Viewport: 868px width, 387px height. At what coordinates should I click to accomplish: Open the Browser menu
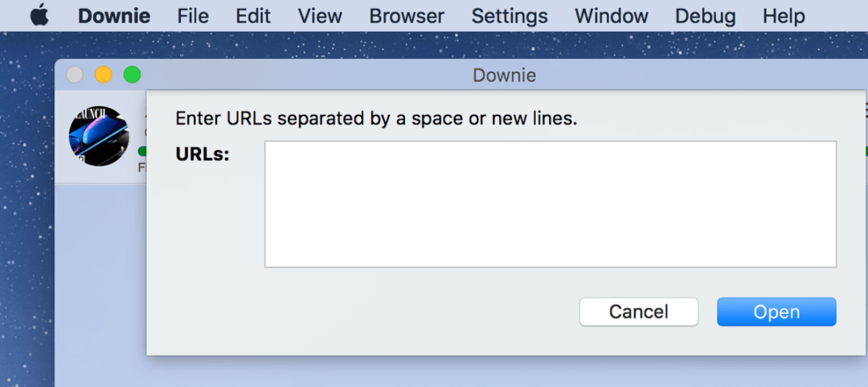click(x=407, y=16)
